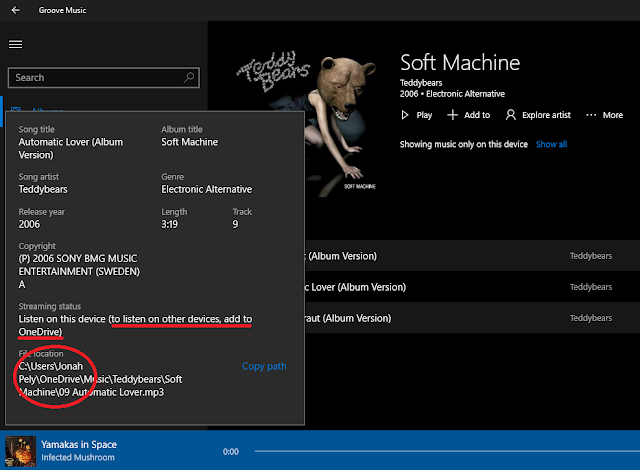
Task: Open the three-dot More menu
Action: pos(591,115)
